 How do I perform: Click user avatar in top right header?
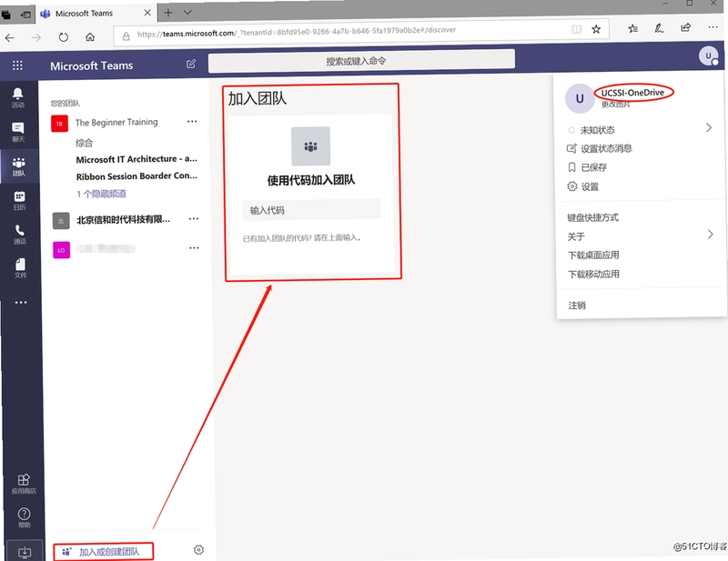708,56
